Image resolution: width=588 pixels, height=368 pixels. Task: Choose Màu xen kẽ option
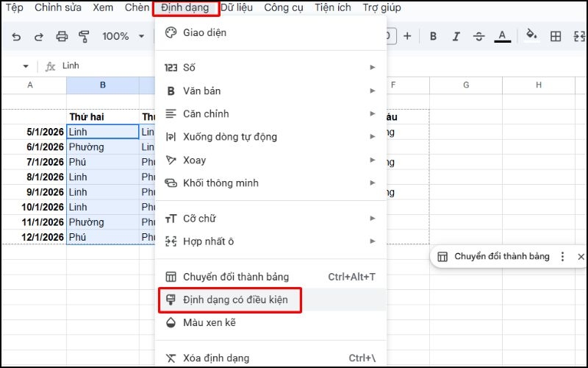pyautogui.click(x=270, y=322)
